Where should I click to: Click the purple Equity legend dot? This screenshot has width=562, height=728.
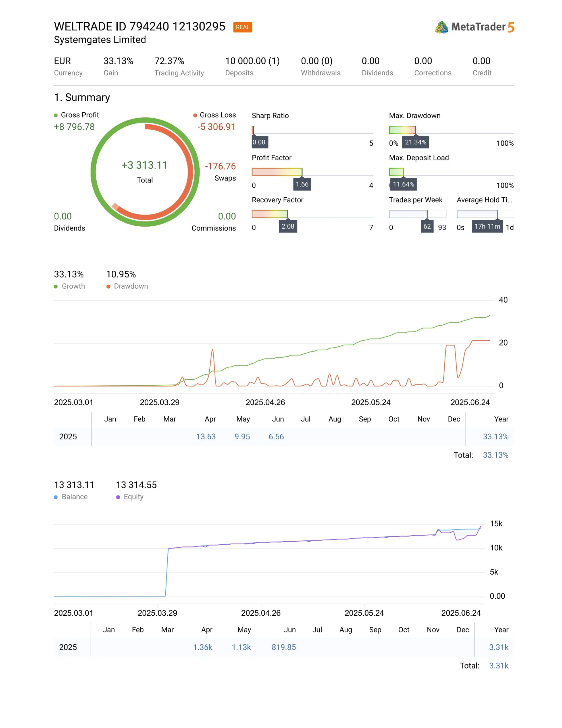pyautogui.click(x=118, y=497)
